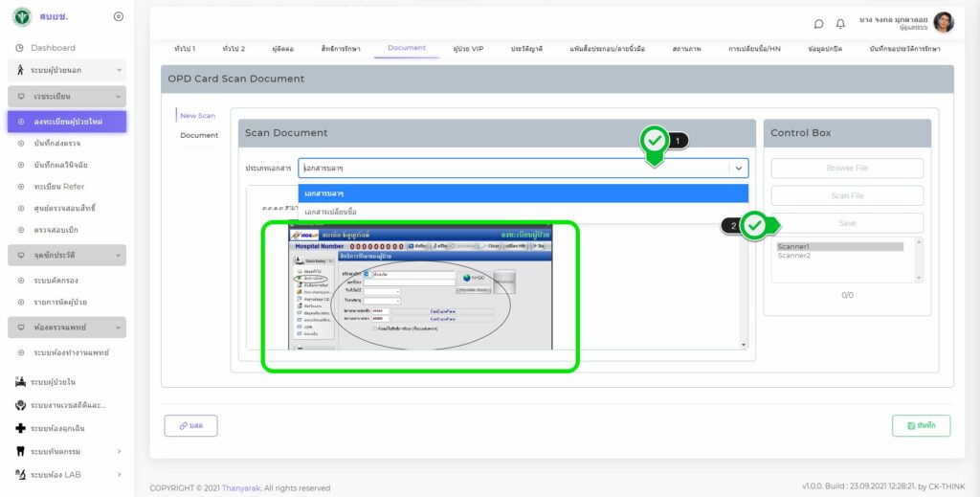Switch to the สิทธิการรักษา tab
The width and height of the screenshot is (980, 497).
pos(340,48)
